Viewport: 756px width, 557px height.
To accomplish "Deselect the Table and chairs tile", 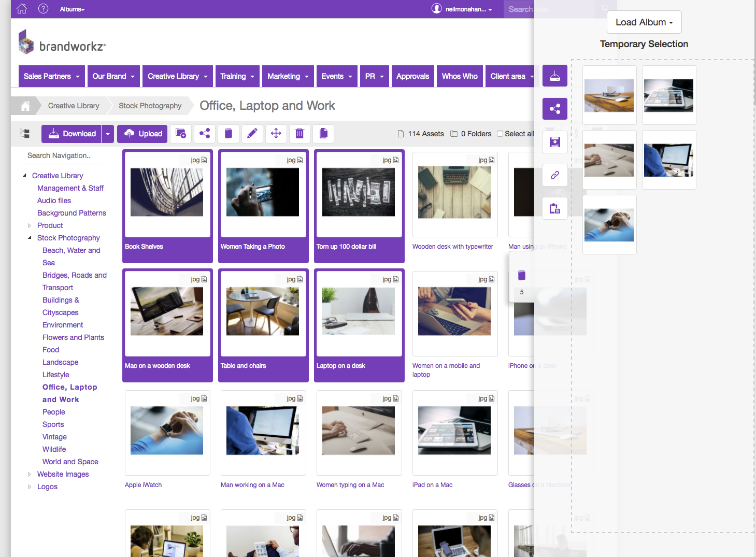I will pyautogui.click(x=263, y=325).
